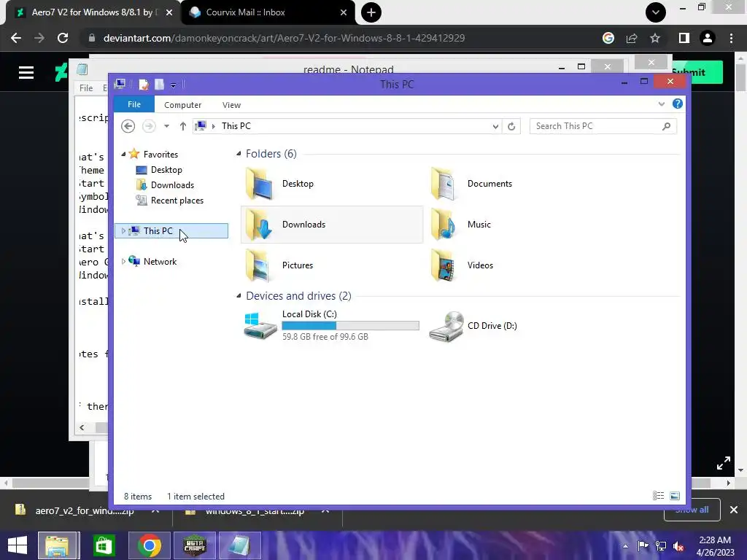Image resolution: width=747 pixels, height=560 pixels.
Task: Click the search magnifier in Explorer
Action: [667, 126]
